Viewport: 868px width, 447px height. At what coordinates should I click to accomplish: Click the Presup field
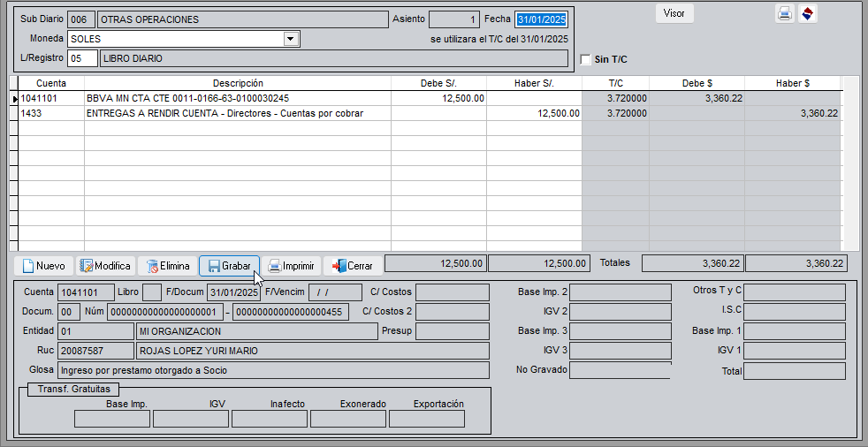453,331
